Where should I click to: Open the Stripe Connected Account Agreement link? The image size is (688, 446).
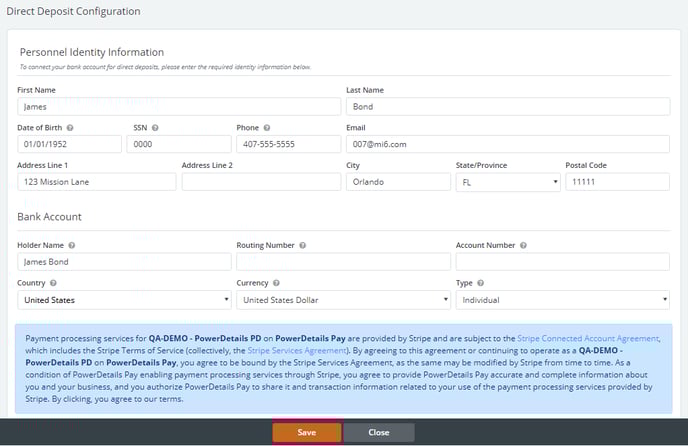[588, 340]
